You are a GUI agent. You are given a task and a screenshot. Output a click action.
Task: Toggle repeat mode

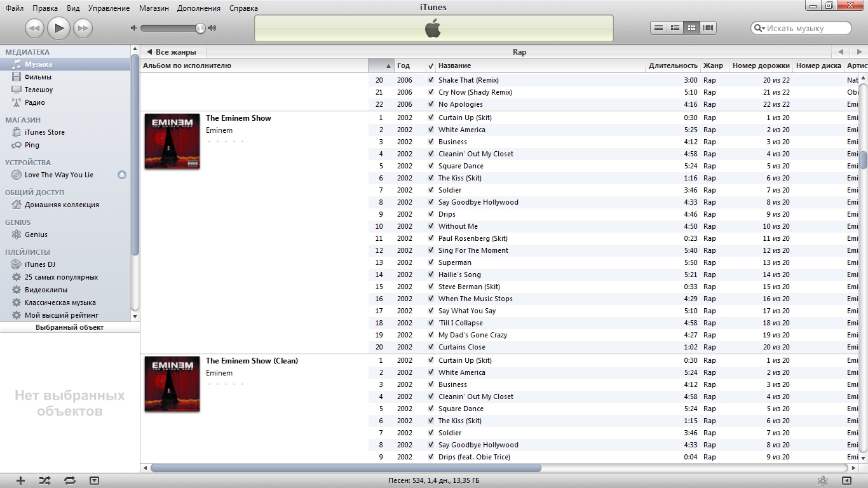[70, 481]
